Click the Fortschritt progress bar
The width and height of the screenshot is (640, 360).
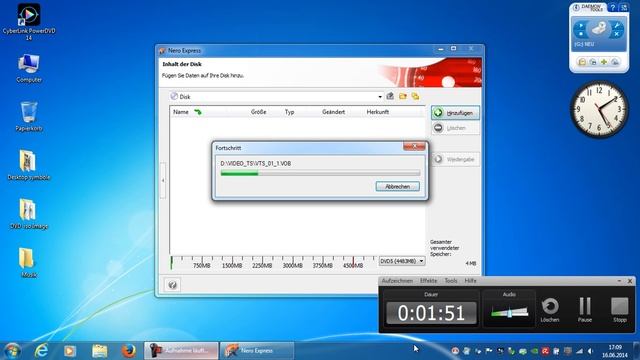[320, 173]
